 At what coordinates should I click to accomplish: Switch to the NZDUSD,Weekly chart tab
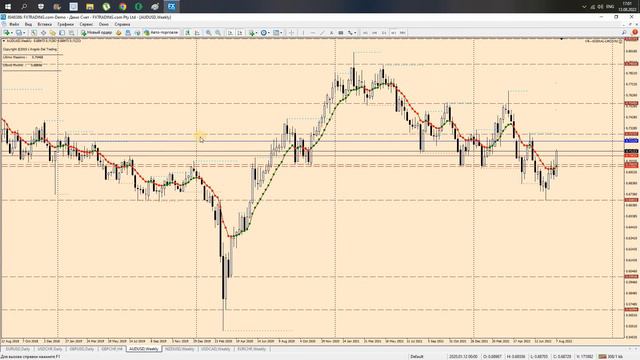180,349
